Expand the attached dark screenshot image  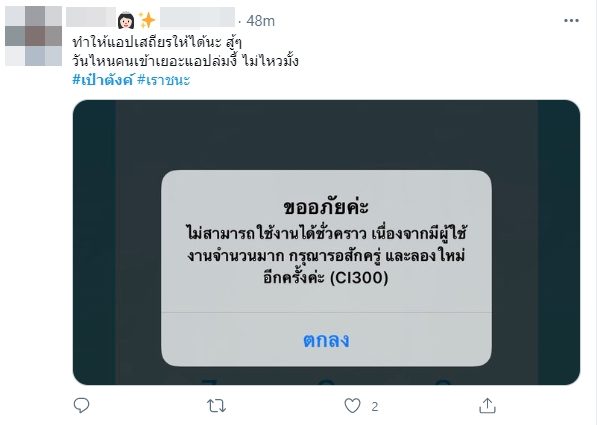[x=326, y=242]
